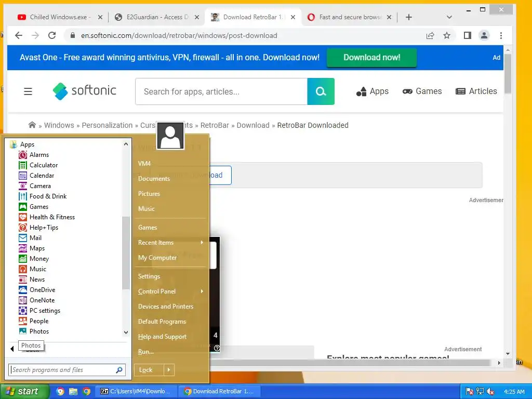Open the Money app
This screenshot has height=399, width=532.
tap(38, 259)
